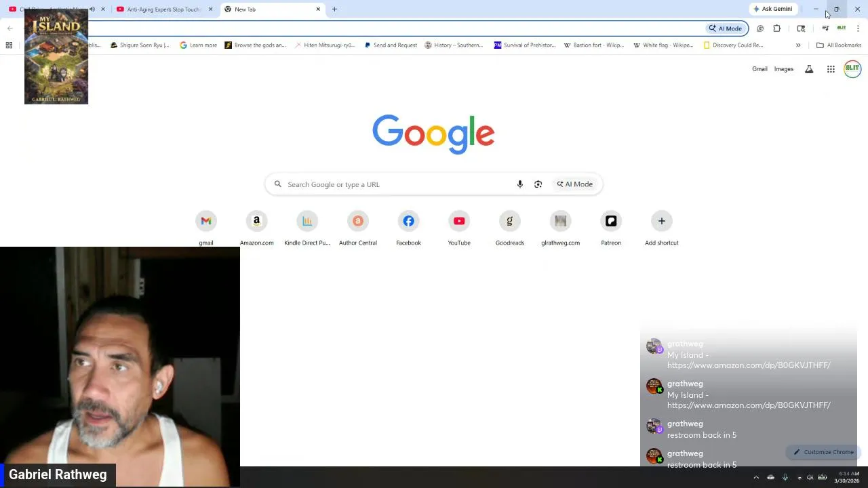
Task: Click Ask Gemini button
Action: click(x=772, y=9)
